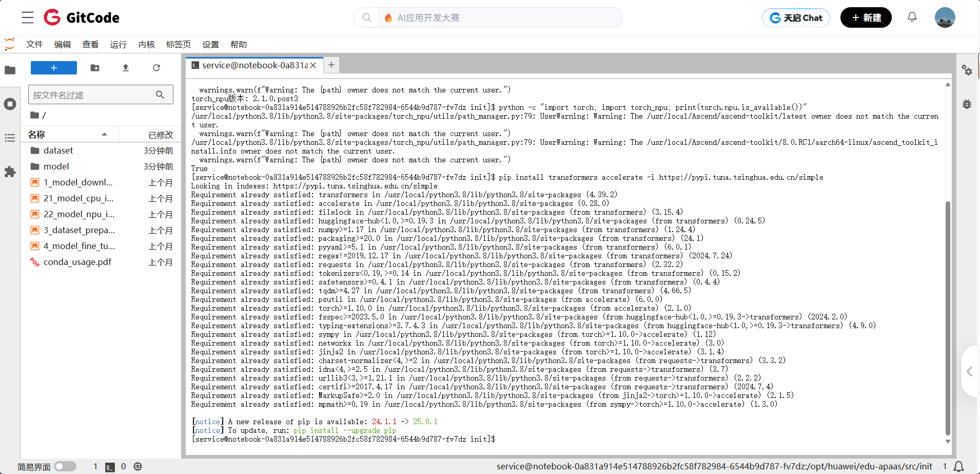Image resolution: width=980 pixels, height=474 pixels.
Task: Open the running terminals and kernels panel
Action: pos(10,104)
